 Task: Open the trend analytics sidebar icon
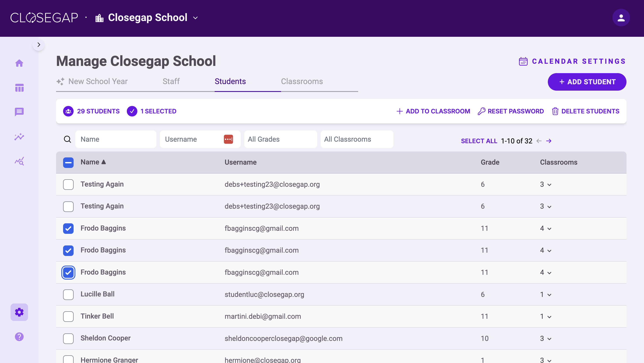click(19, 137)
